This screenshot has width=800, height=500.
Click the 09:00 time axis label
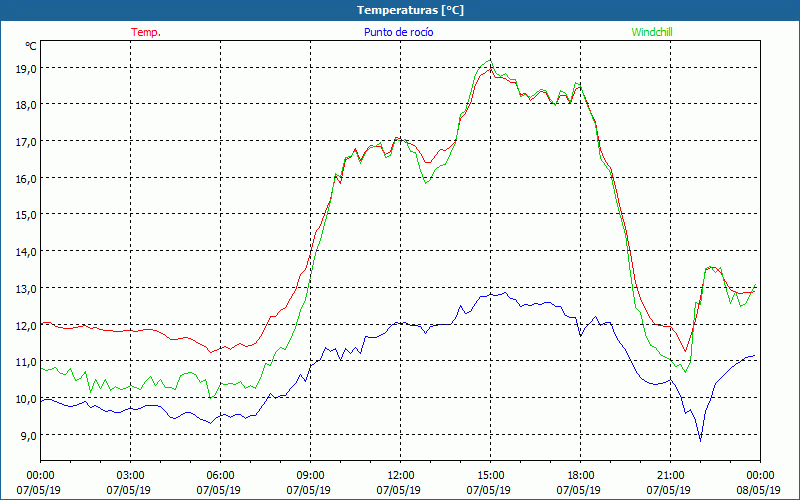(310, 476)
